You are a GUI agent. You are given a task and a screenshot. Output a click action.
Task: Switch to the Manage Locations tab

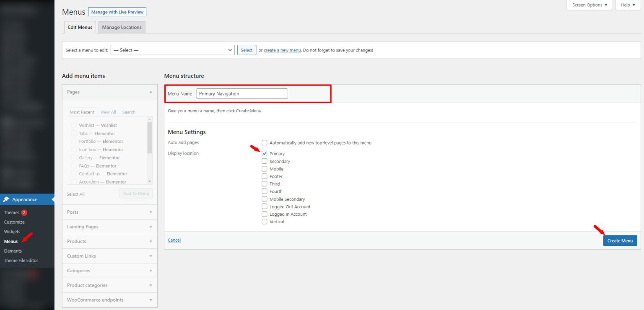click(x=122, y=27)
